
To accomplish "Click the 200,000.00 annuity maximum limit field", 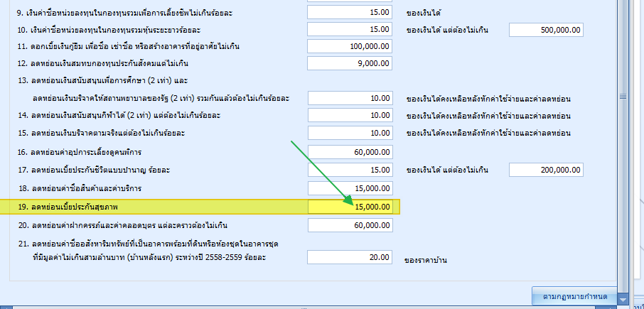I will pyautogui.click(x=546, y=170).
